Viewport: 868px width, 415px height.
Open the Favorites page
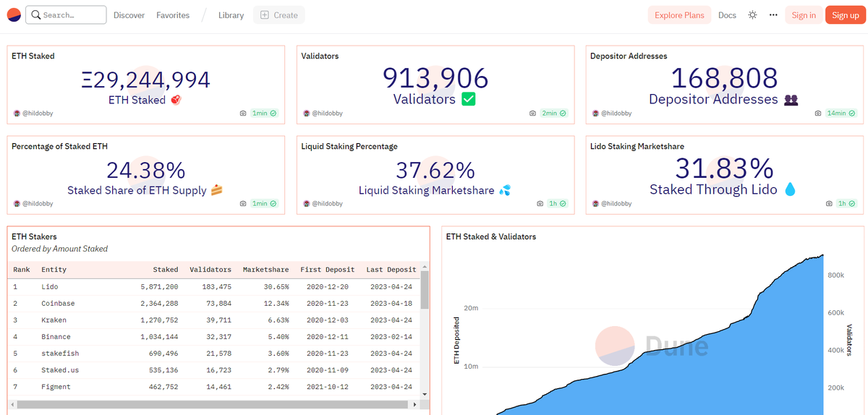(x=173, y=15)
